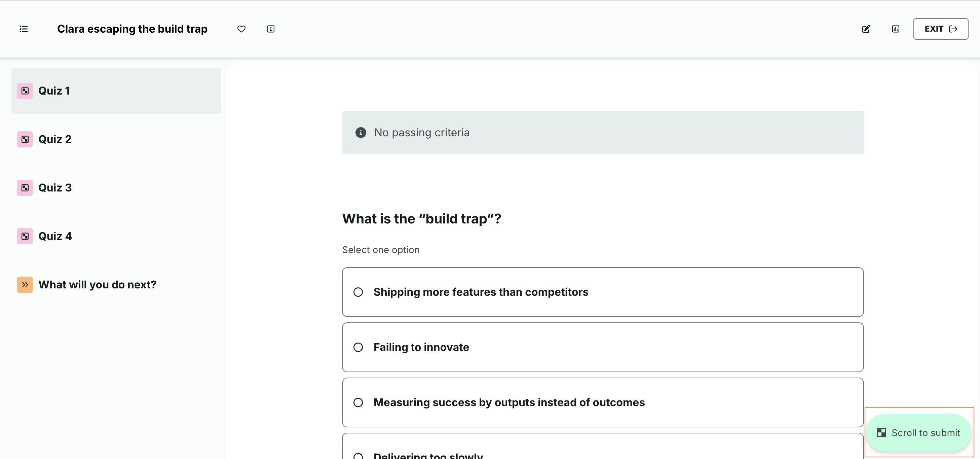Click the Quiz 2 pink quiz icon

click(25, 139)
